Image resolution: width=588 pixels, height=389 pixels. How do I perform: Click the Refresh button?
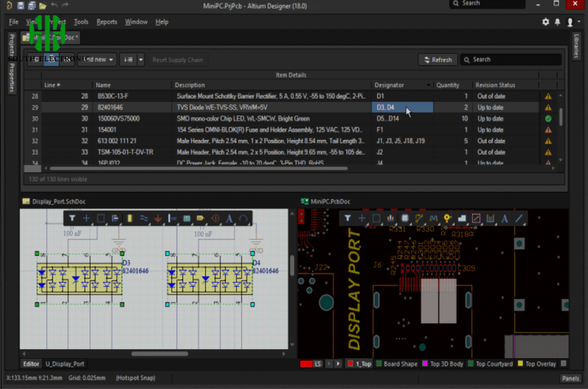[438, 59]
